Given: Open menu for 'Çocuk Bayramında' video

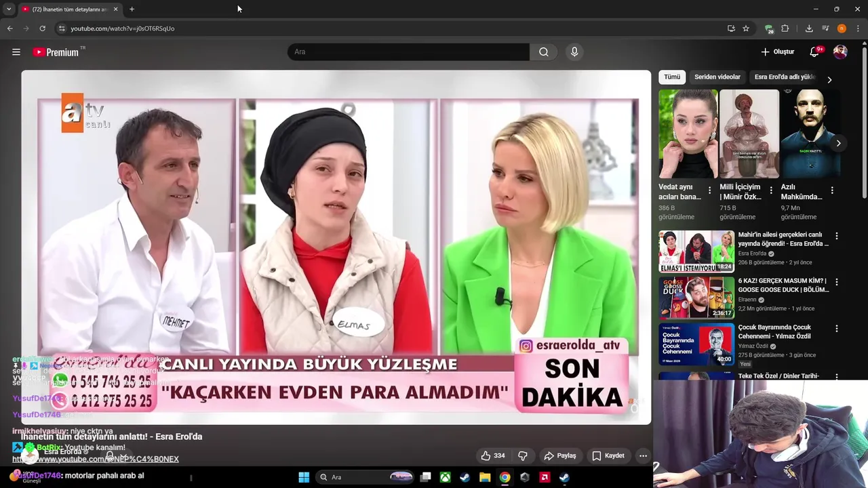Looking at the screenshot, I should tap(837, 329).
